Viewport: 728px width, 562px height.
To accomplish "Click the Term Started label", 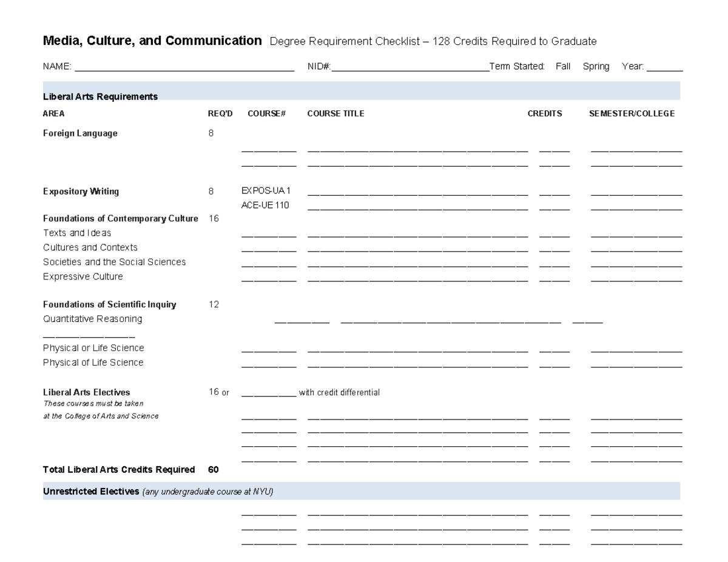I will (517, 66).
